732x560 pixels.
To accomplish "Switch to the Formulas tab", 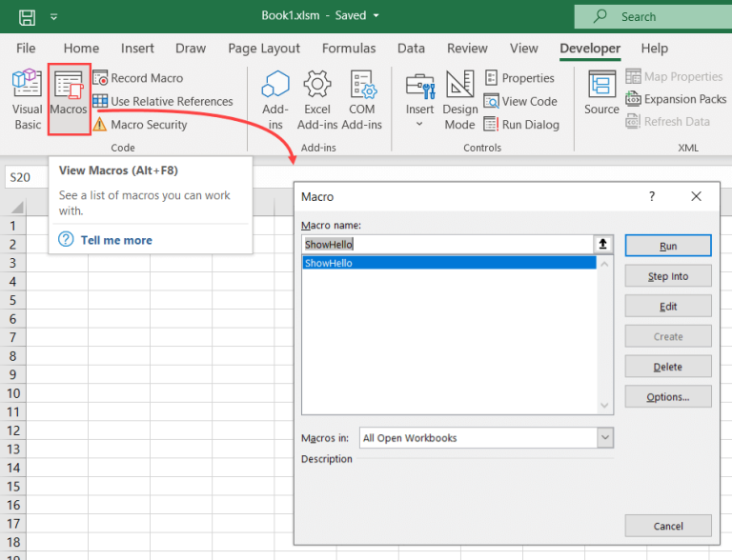I will click(348, 49).
